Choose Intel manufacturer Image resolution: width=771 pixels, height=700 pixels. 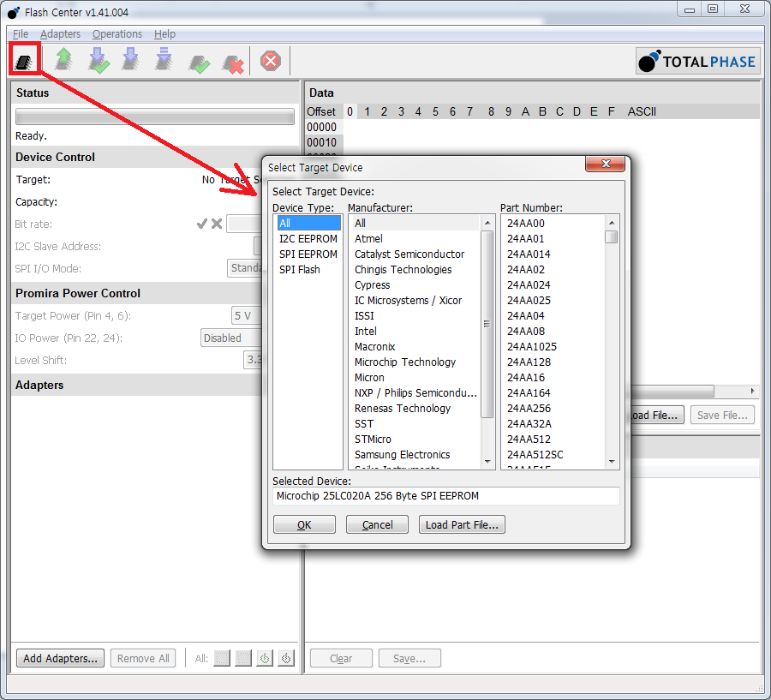pyautogui.click(x=415, y=331)
